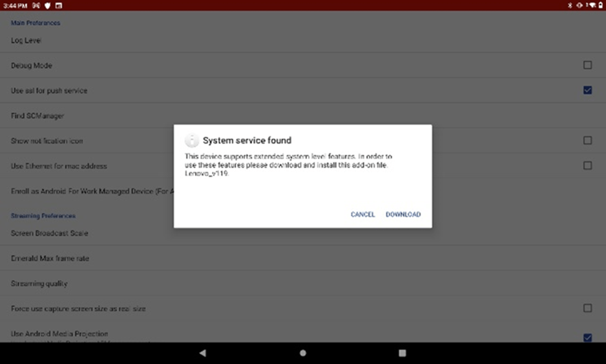Image resolution: width=606 pixels, height=364 pixels.
Task: Click the info icon beside System service found
Action: tap(191, 141)
